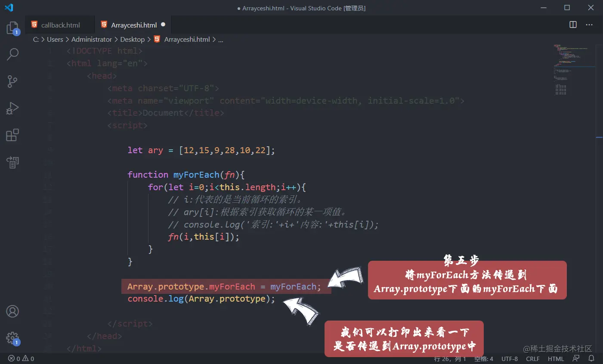Expand the breadcrumb ellipsis for symbols
The width and height of the screenshot is (603, 364).
(x=220, y=39)
